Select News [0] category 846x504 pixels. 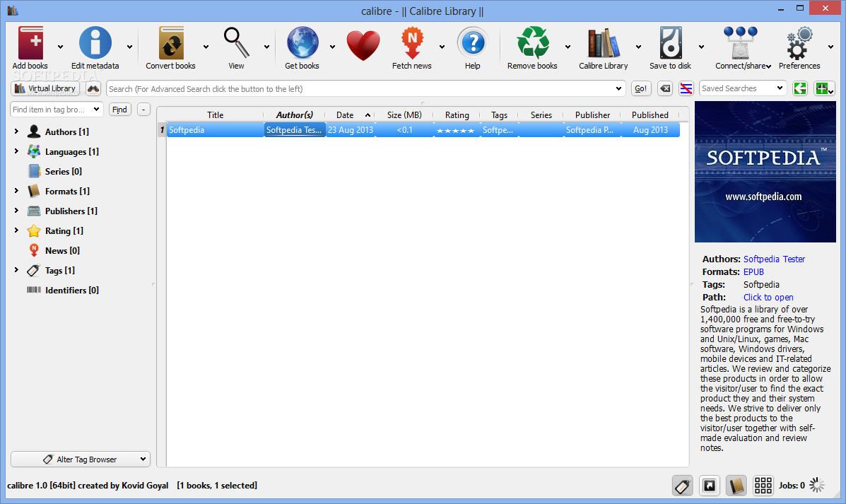(62, 251)
